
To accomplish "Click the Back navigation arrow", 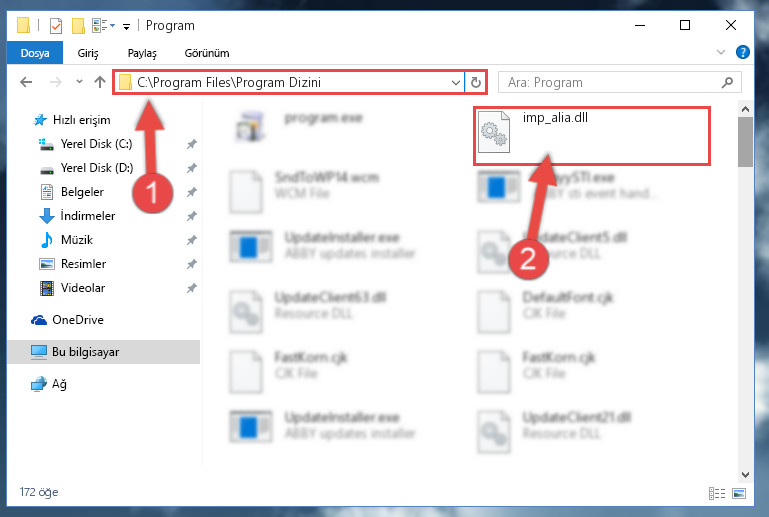I will (x=26, y=82).
